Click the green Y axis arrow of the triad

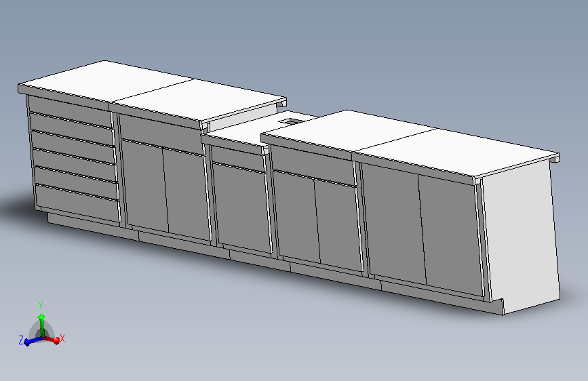click(41, 324)
